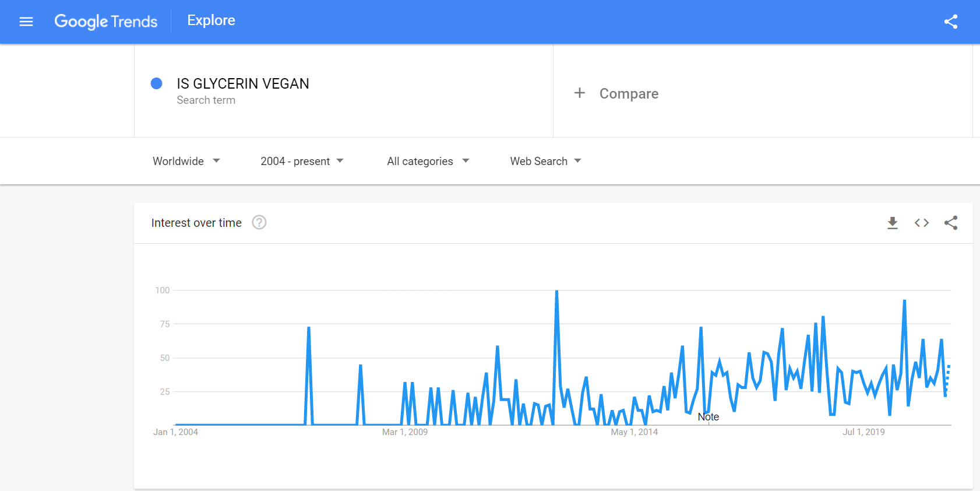Click the Google Trends logo
980x491 pixels.
(x=106, y=22)
